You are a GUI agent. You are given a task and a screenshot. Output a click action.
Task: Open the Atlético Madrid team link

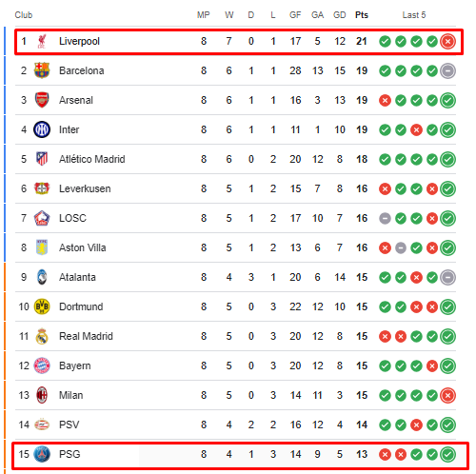click(92, 159)
